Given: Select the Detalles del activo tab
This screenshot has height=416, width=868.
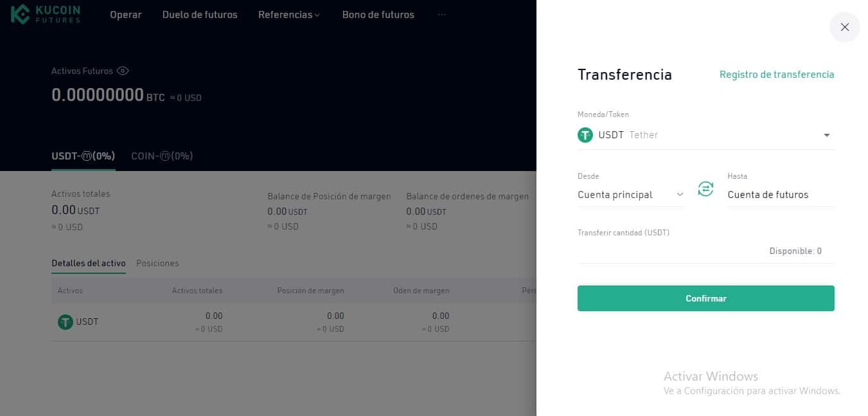Looking at the screenshot, I should click(x=89, y=263).
